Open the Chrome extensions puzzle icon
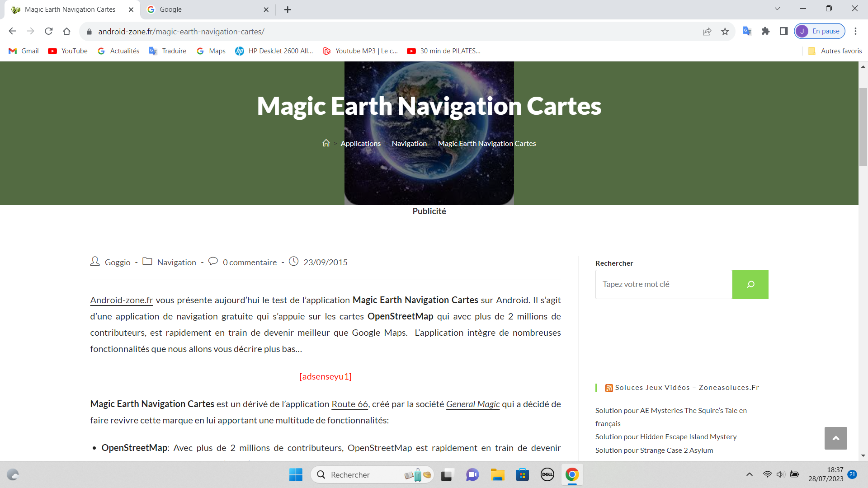868x488 pixels. 765,31
